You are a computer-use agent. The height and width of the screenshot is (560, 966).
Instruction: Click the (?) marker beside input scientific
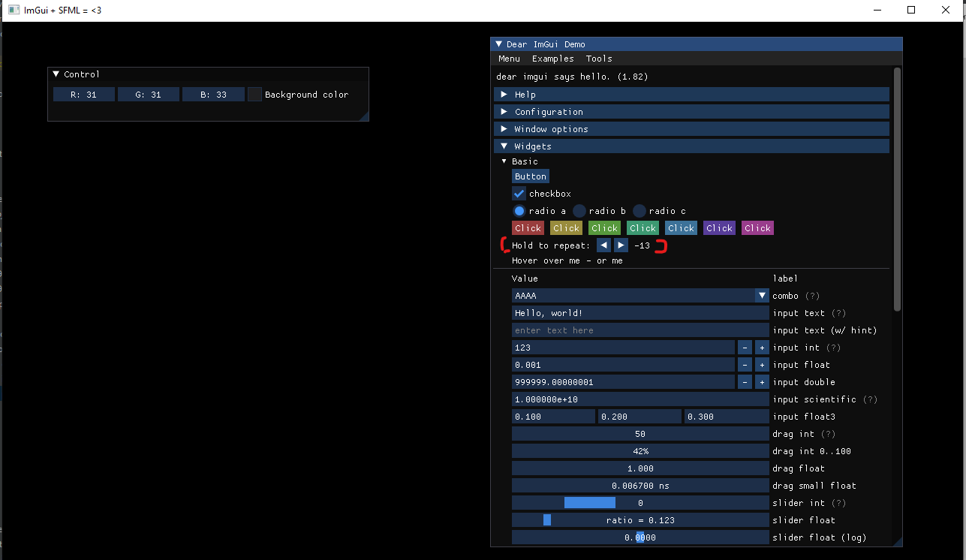pyautogui.click(x=871, y=399)
